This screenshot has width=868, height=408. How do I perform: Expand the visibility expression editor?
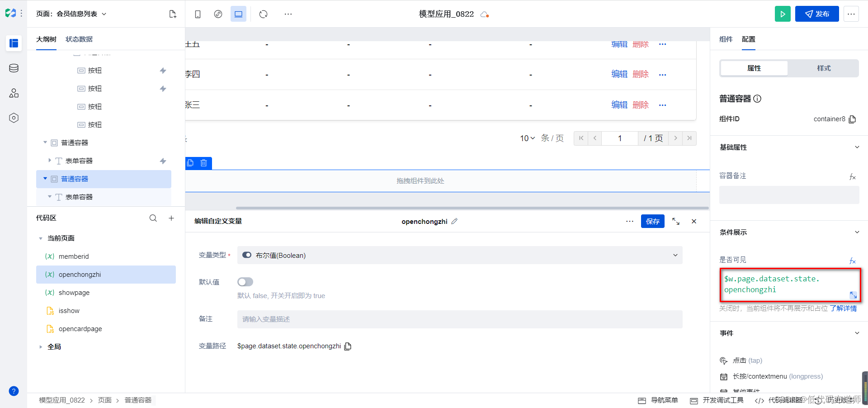coord(853,295)
